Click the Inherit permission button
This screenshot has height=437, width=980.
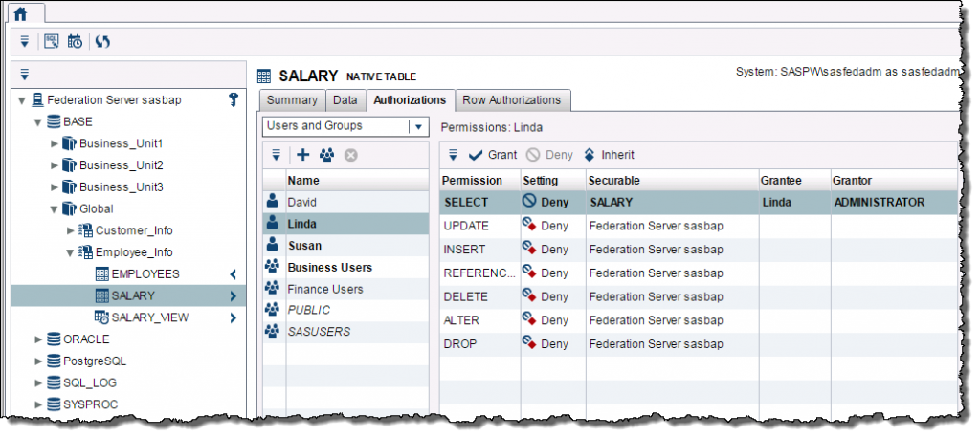pos(609,155)
